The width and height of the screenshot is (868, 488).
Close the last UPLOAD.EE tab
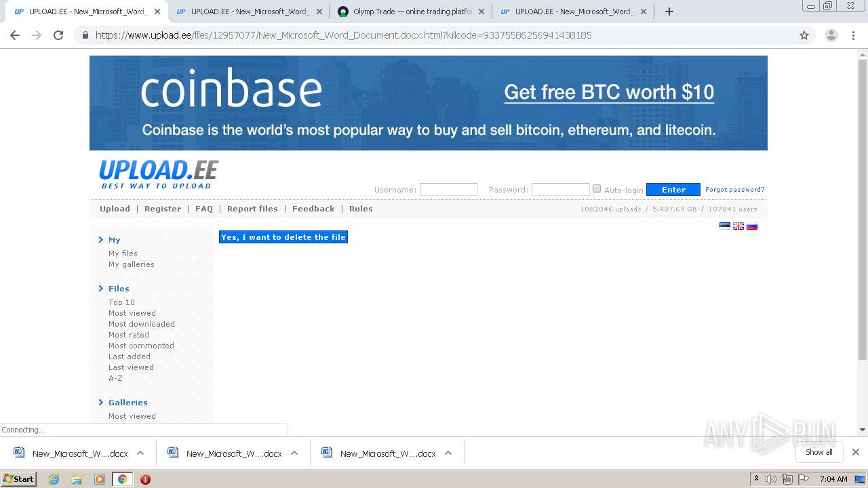tap(644, 12)
